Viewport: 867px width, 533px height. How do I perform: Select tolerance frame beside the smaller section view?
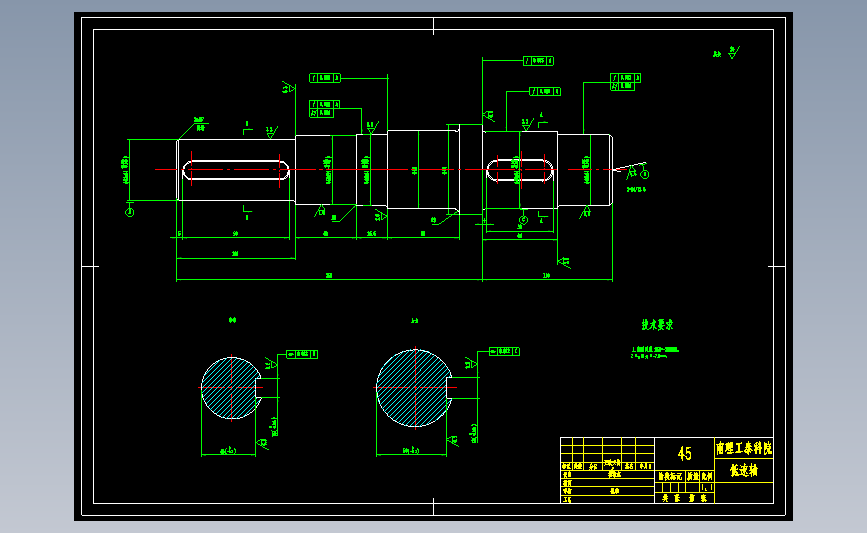click(x=302, y=354)
